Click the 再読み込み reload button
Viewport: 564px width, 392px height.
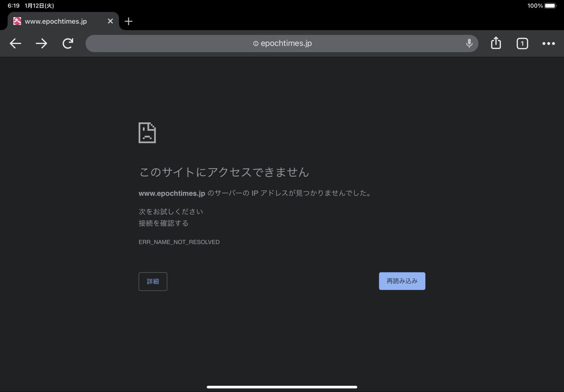pos(402,281)
